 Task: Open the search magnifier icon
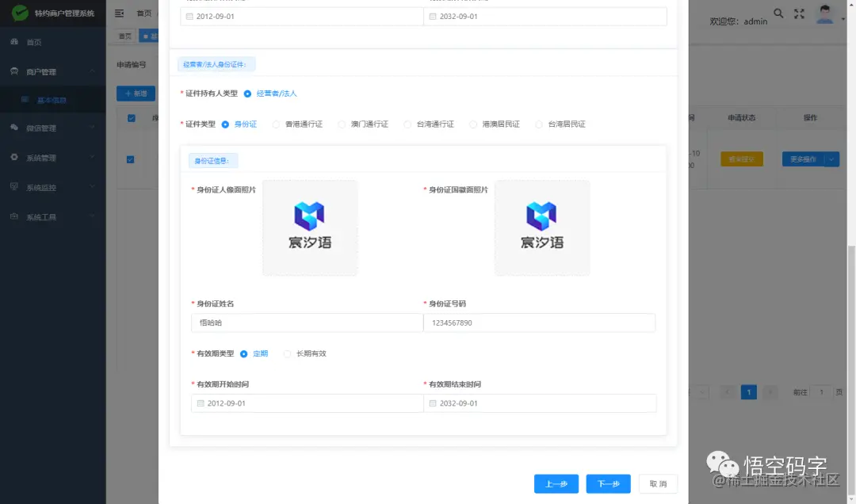pos(778,13)
